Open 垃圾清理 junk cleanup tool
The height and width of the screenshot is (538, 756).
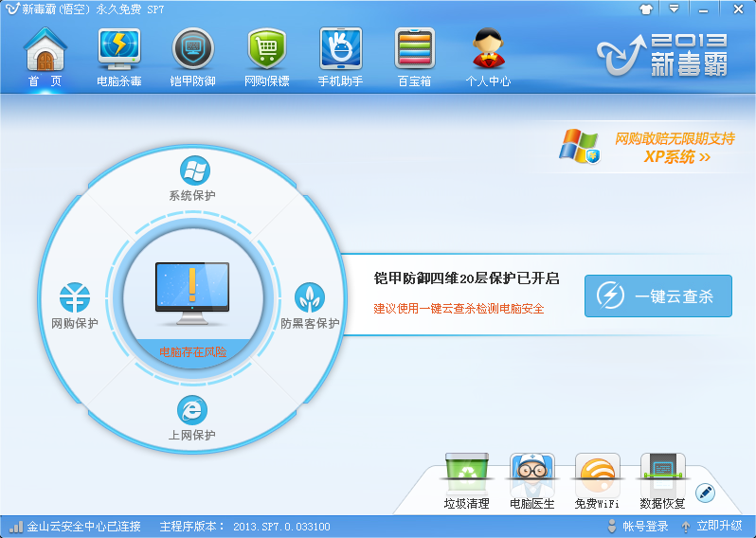[x=467, y=480]
